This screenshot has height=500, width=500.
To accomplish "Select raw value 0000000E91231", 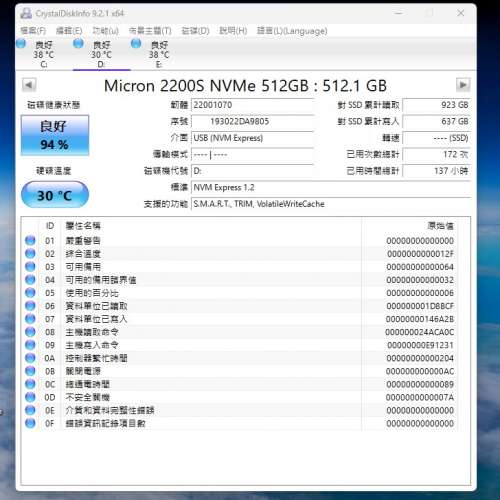I will pos(420,345).
